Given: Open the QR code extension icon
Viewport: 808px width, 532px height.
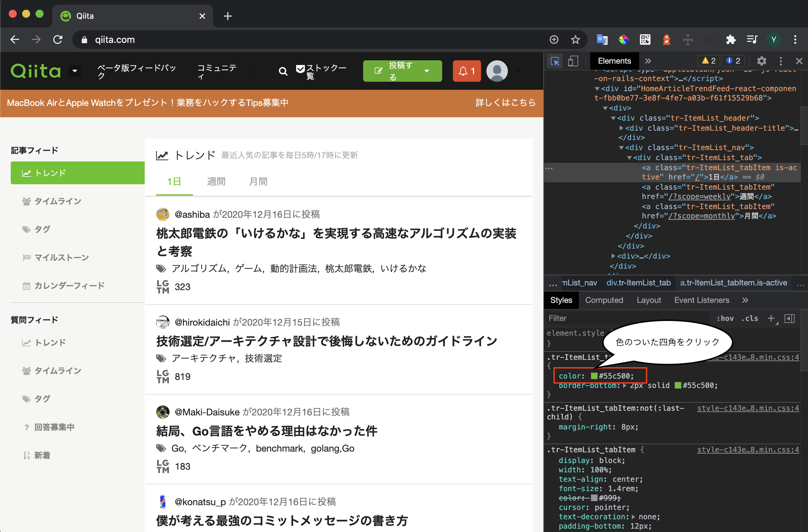Looking at the screenshot, I should (x=645, y=40).
